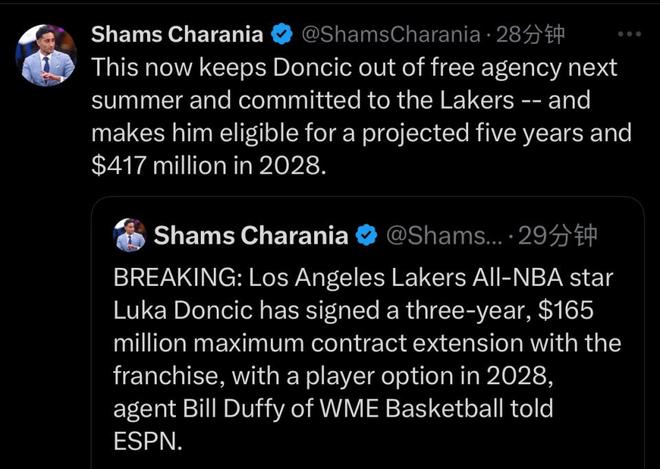Click the quoted tweet's blue verified badge
The image size is (660, 469).
(x=367, y=235)
